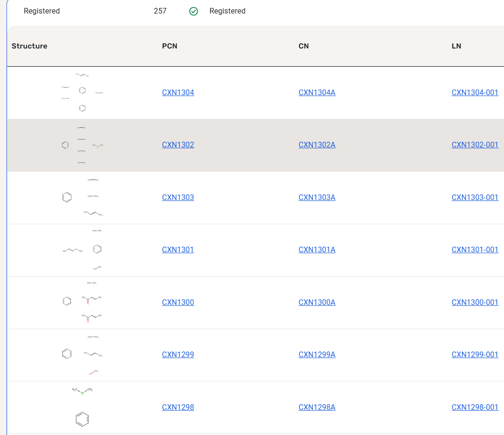
Task: Open the CXN1304 structure thumbnail
Action: pos(82,92)
